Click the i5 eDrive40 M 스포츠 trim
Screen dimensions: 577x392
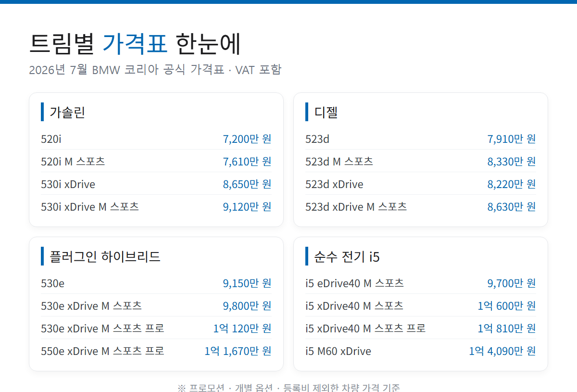click(x=355, y=283)
